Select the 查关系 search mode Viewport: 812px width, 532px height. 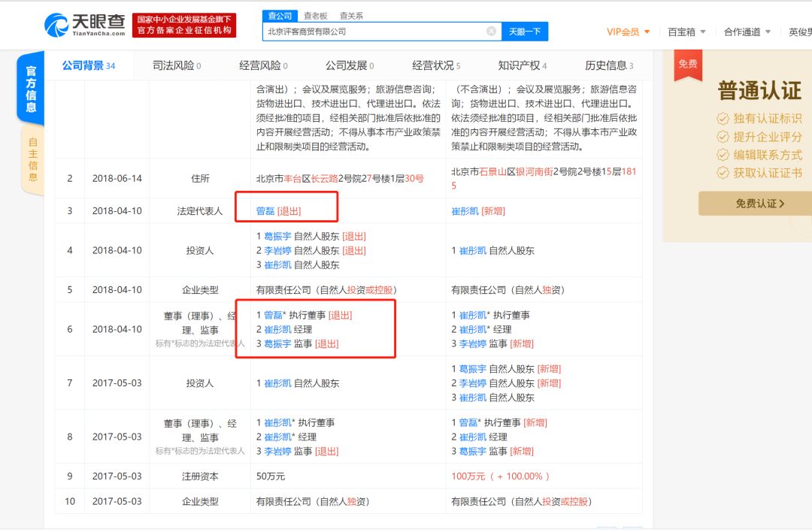(x=351, y=15)
